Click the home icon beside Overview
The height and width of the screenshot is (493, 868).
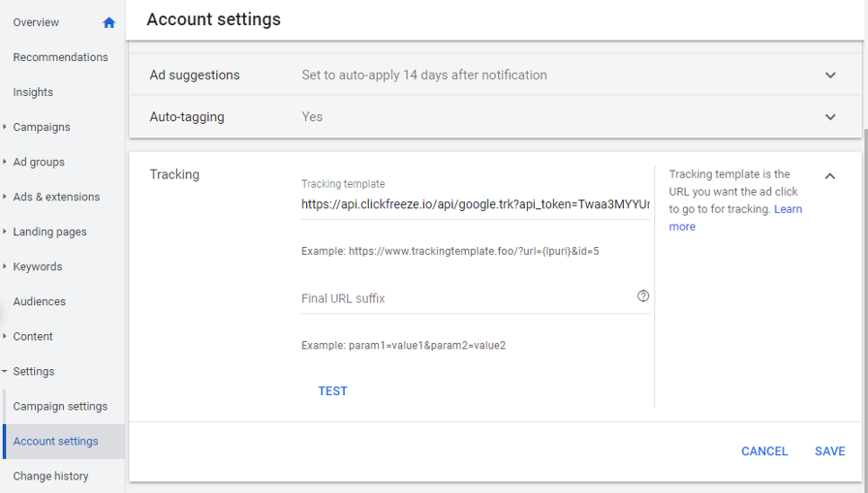[x=109, y=22]
